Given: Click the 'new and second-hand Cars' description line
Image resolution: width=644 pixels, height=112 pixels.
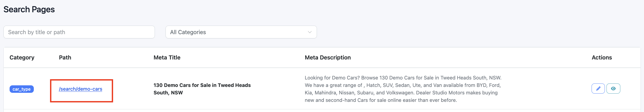Looking at the screenshot, I should tap(381, 100).
